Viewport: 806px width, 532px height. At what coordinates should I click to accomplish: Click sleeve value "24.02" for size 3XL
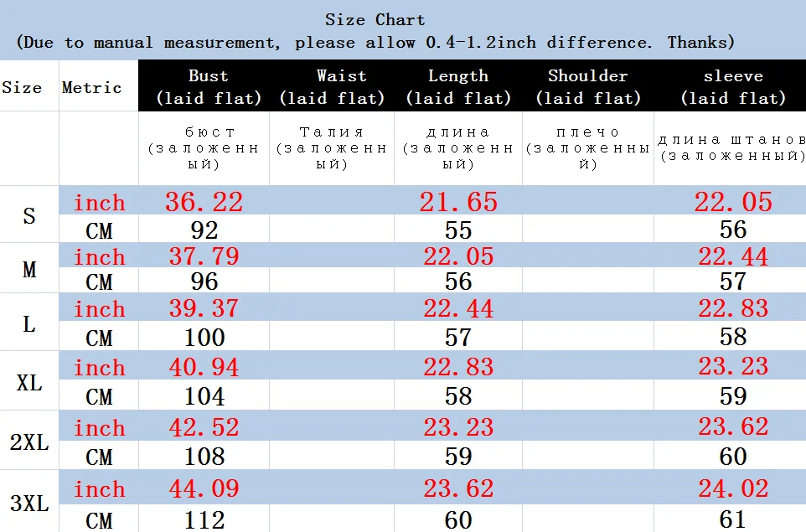733,488
